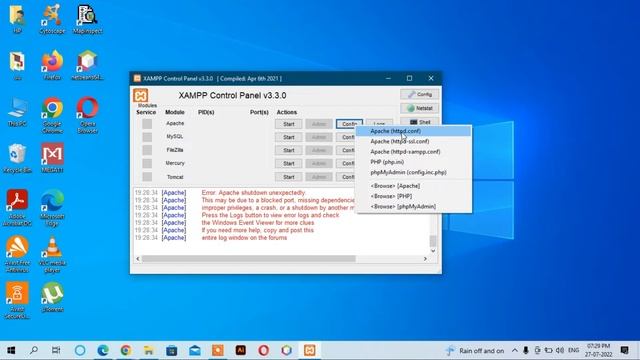Toggle the Apache service checkbox

[x=147, y=124]
